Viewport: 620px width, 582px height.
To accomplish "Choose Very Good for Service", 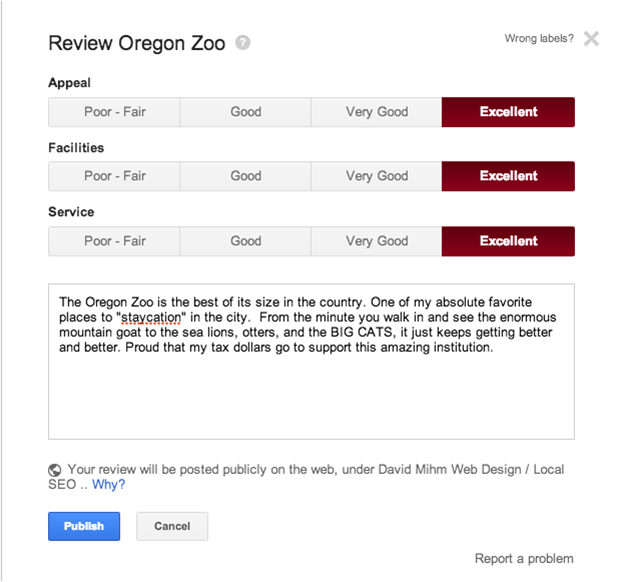I will pos(377,241).
